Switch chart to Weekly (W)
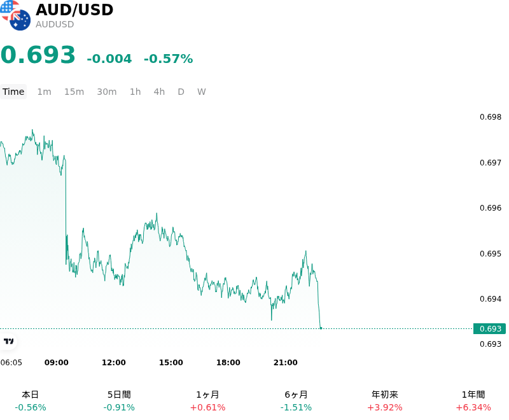The width and height of the screenshot is (509, 420). (x=202, y=92)
